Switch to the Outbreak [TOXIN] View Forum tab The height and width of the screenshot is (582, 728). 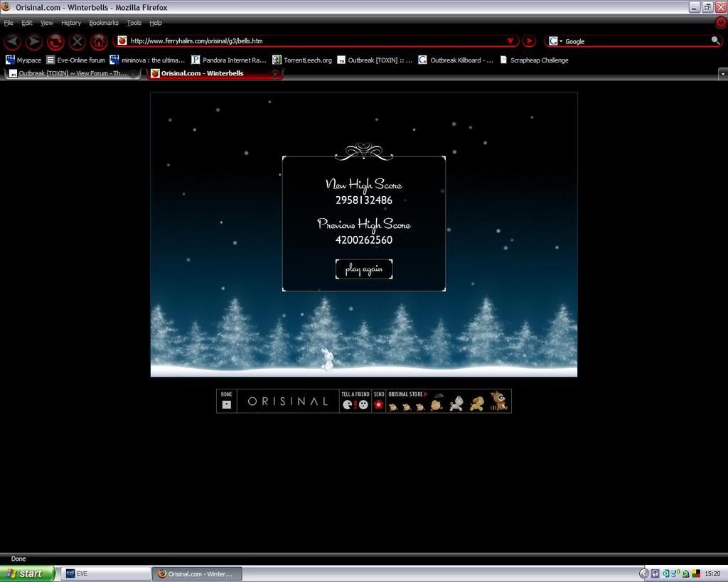point(71,73)
